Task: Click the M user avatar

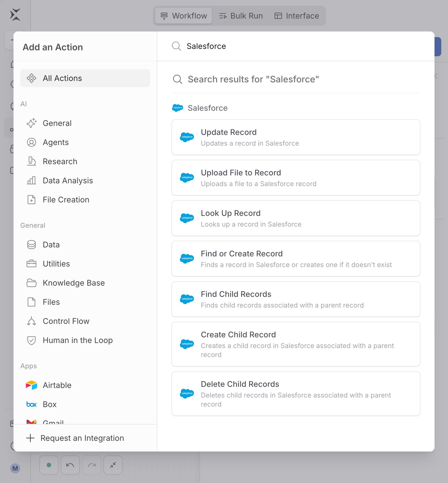Action: pyautogui.click(x=15, y=468)
